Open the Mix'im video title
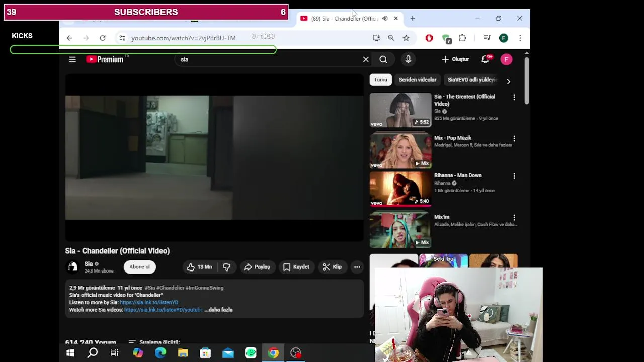 point(442,217)
